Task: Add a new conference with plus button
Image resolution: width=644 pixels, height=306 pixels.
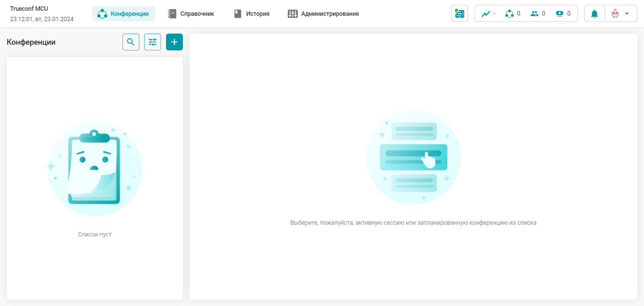Action: click(x=174, y=42)
